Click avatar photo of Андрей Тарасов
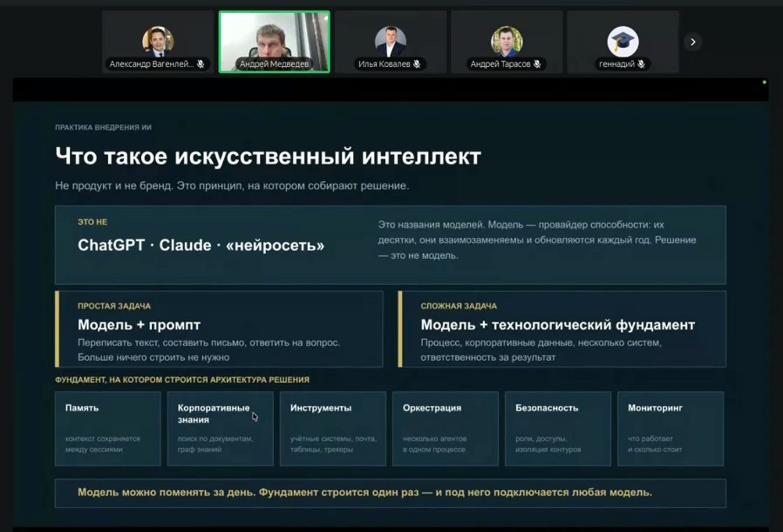Viewport: 783px width, 532px height. (507, 41)
